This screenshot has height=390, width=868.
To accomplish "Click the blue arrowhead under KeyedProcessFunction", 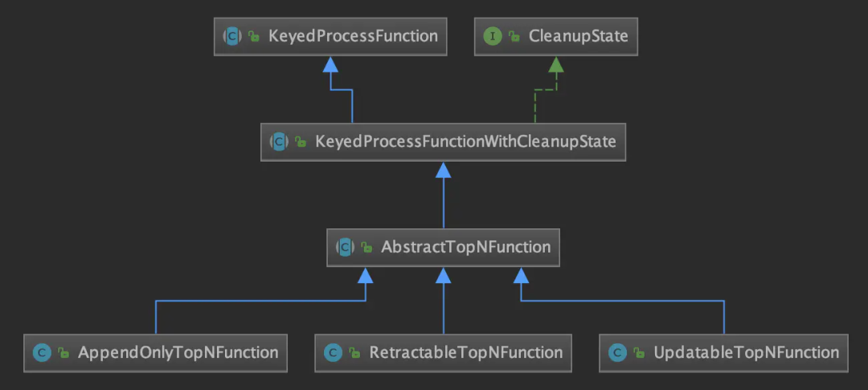I will 330,64.
